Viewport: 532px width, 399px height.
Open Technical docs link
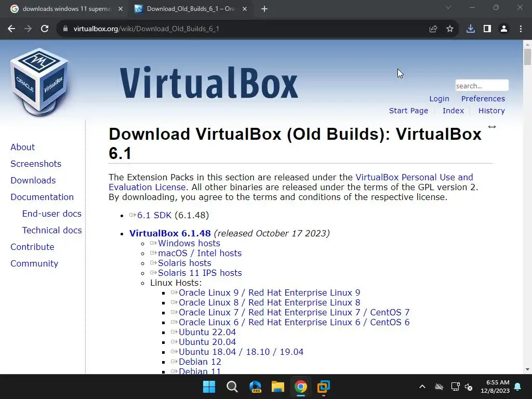pyautogui.click(x=52, y=230)
